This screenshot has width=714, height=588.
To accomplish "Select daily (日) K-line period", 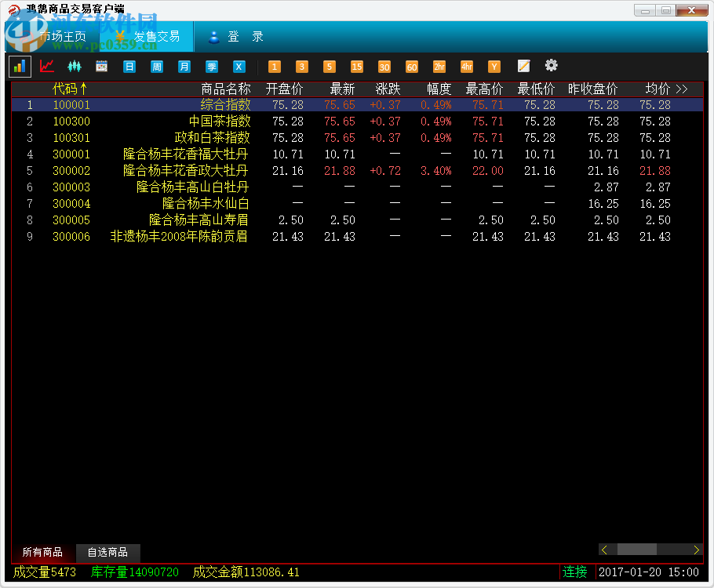I will click(x=129, y=67).
